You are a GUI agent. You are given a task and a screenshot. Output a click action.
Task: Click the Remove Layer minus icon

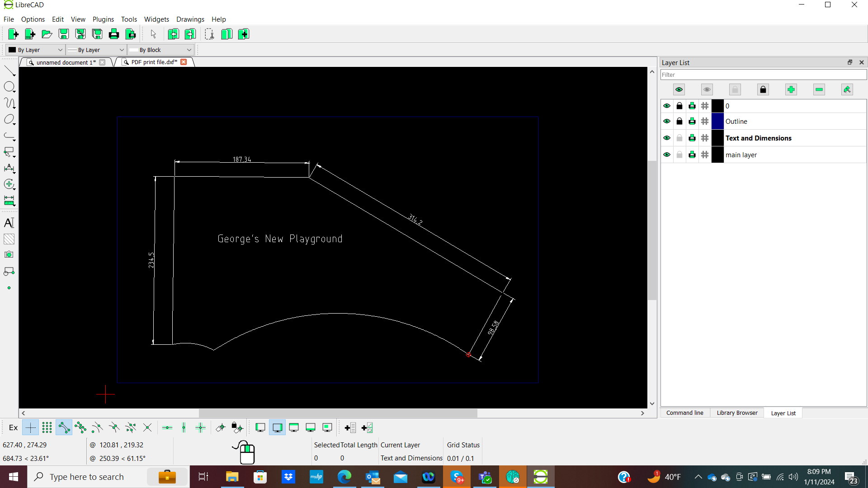[x=819, y=89]
